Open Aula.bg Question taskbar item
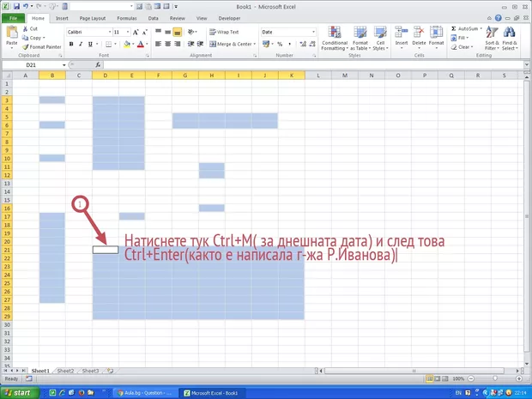 144,393
